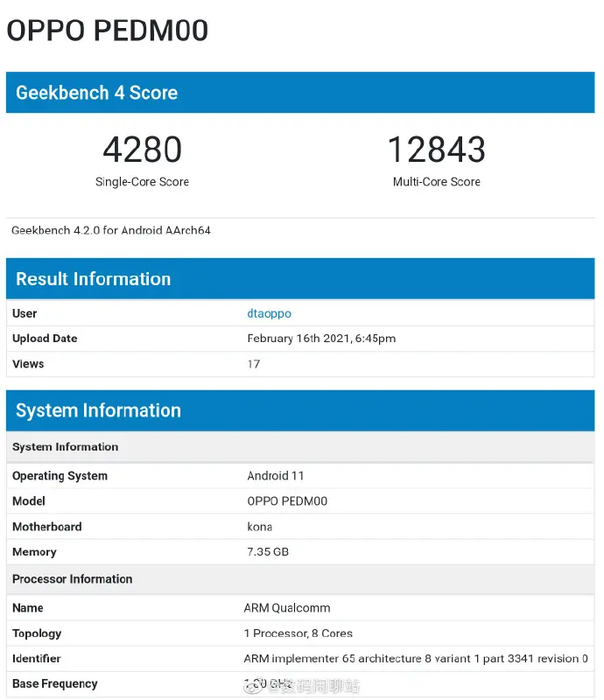604x700 pixels.
Task: Select the Android 11 operating system value
Action: [275, 476]
